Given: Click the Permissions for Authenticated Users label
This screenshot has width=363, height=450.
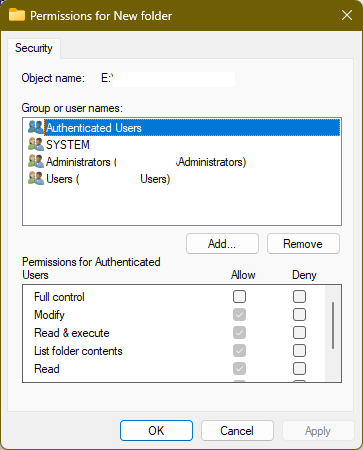Looking at the screenshot, I should click(x=91, y=268).
